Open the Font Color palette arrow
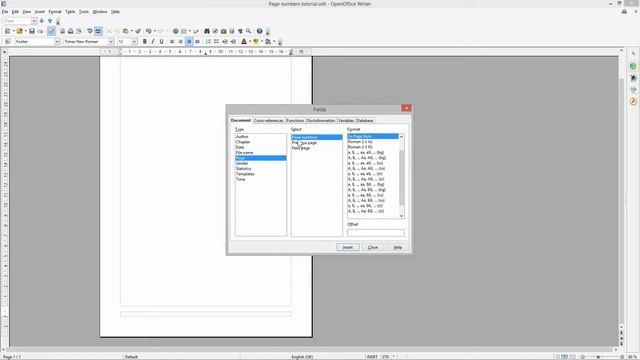 tap(250, 42)
